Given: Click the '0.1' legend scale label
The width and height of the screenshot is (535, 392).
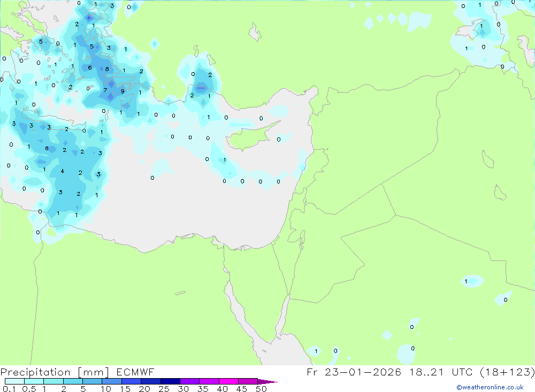Looking at the screenshot, I should (x=9, y=389).
